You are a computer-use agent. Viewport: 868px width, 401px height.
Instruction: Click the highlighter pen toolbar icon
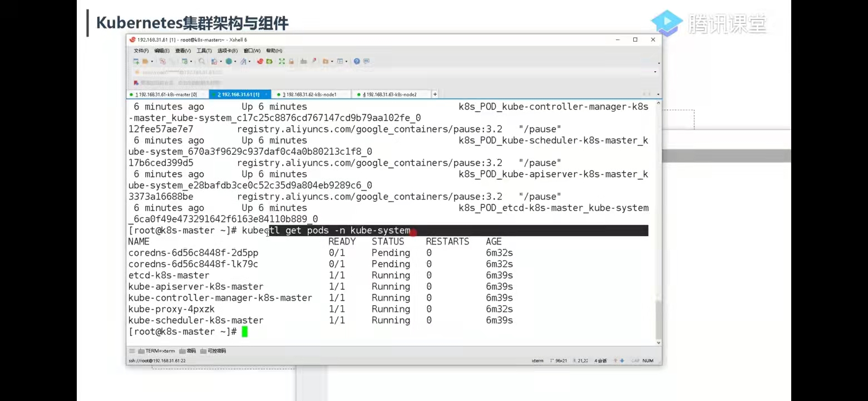(314, 61)
